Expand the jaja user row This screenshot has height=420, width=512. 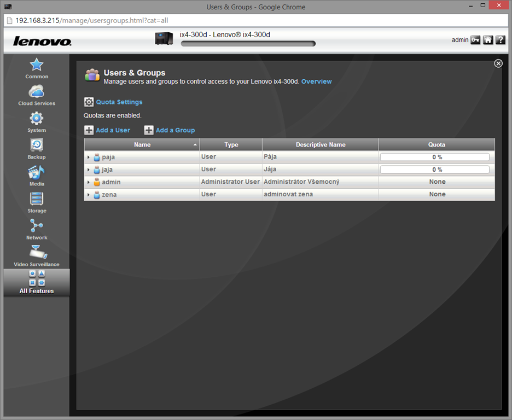click(89, 170)
